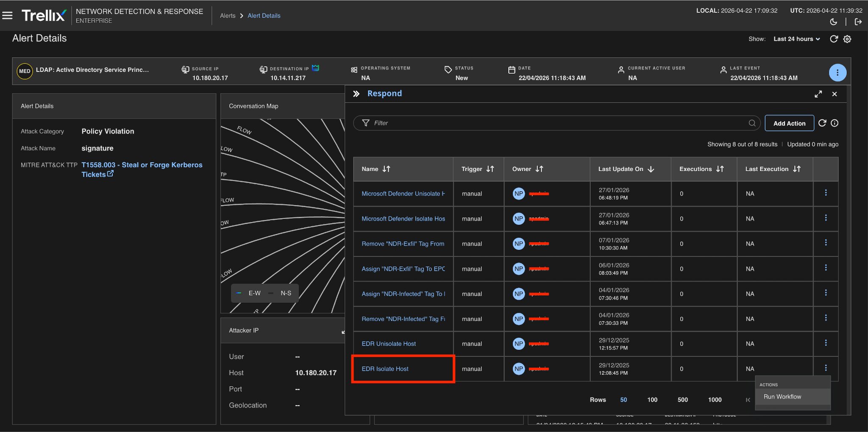Image resolution: width=868 pixels, height=432 pixels.
Task: Choose Run Workflow from the Actions menu
Action: click(x=793, y=397)
